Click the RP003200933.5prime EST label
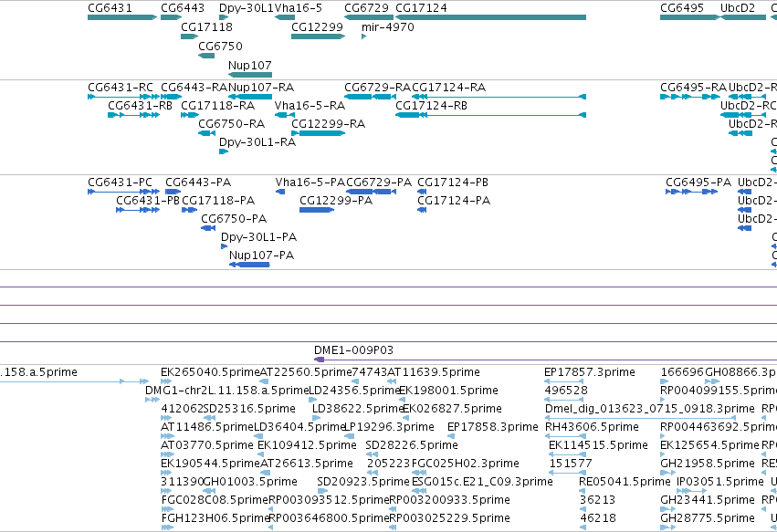Viewport: 777px width, 532px height. click(x=449, y=500)
